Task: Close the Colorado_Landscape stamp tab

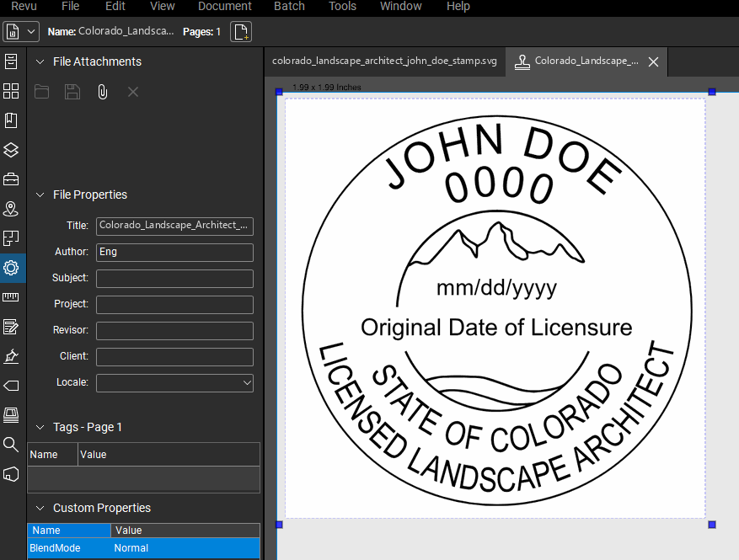Action: pos(653,61)
